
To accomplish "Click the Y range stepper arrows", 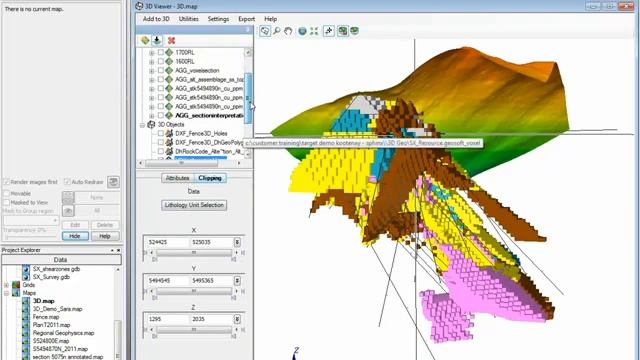I will (x=237, y=281).
